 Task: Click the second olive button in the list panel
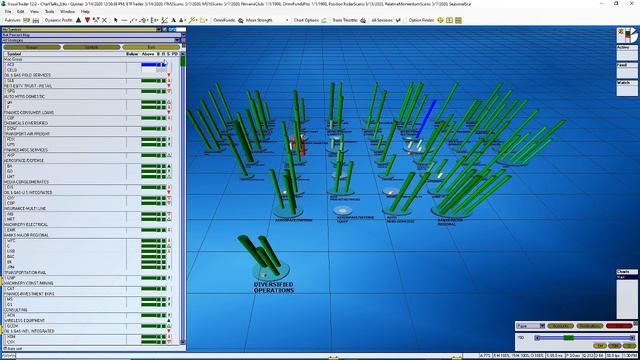91,47
